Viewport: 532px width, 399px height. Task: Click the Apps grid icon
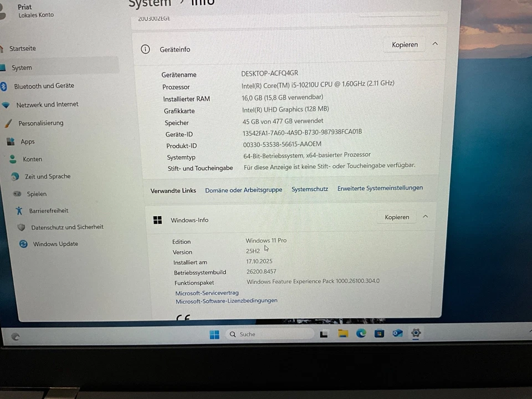coord(11,141)
